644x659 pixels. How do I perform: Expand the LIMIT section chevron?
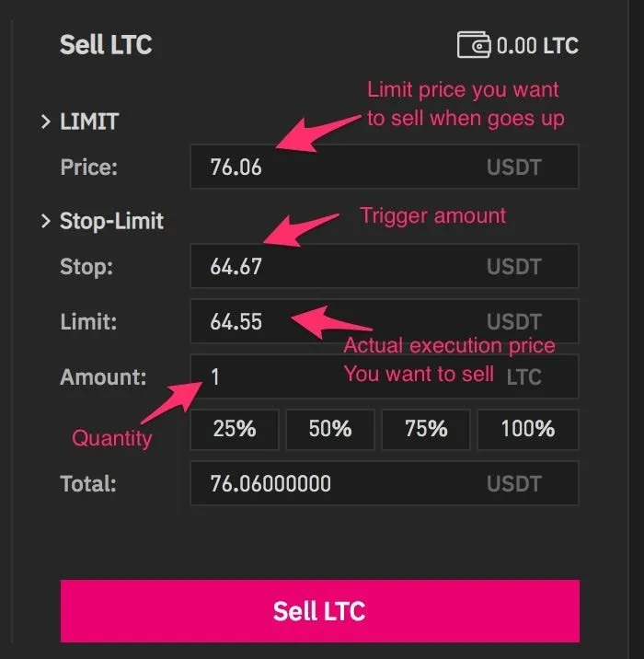click(46, 121)
